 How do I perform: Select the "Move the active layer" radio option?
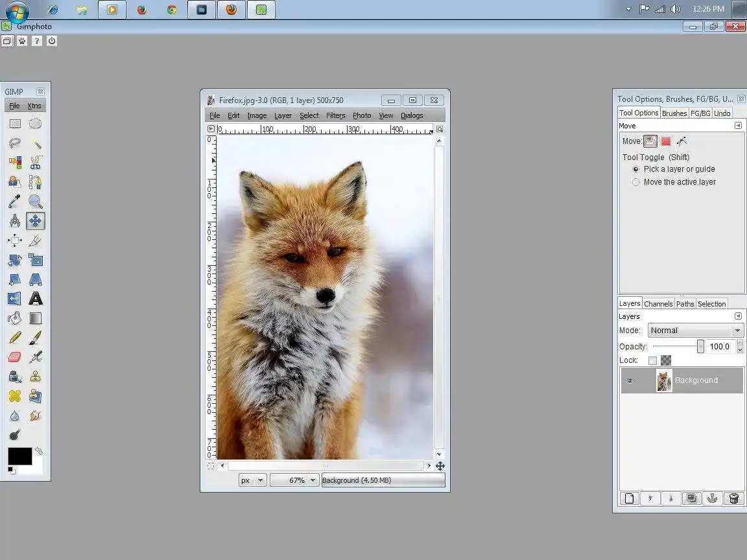point(635,182)
